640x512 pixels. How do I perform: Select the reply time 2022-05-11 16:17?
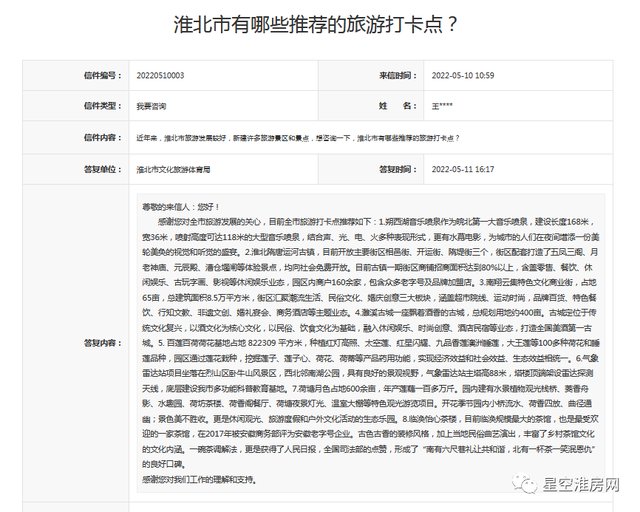coord(463,169)
